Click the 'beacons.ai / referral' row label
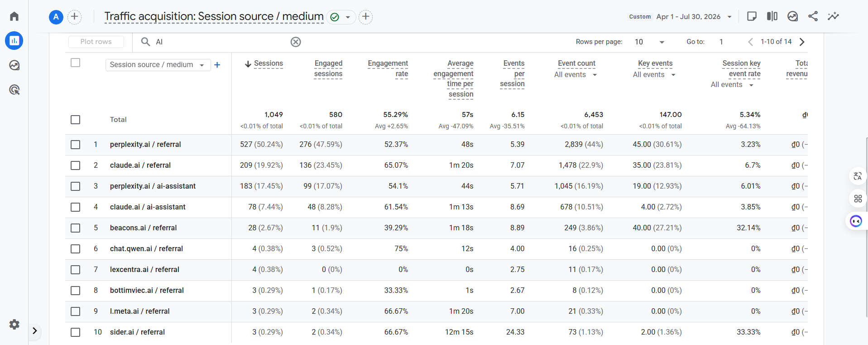This screenshot has width=868, height=345. (143, 228)
